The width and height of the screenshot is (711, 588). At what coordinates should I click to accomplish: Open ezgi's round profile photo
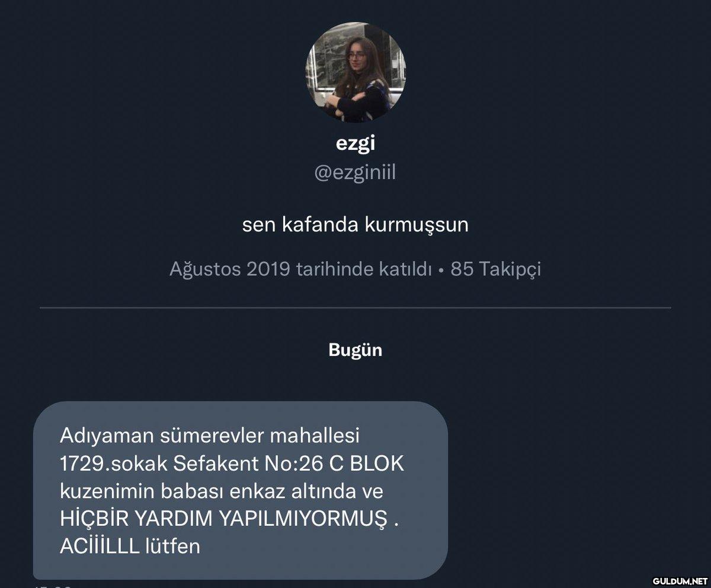click(355, 73)
